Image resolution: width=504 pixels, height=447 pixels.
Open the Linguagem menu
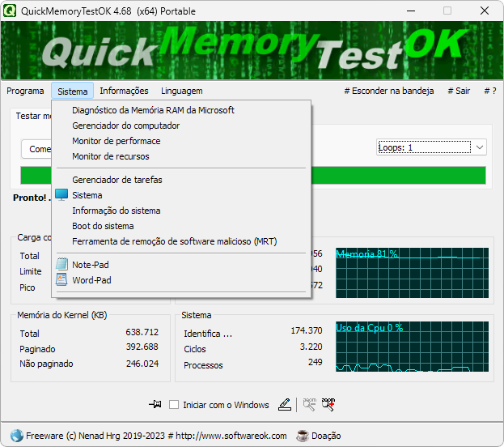[182, 91]
